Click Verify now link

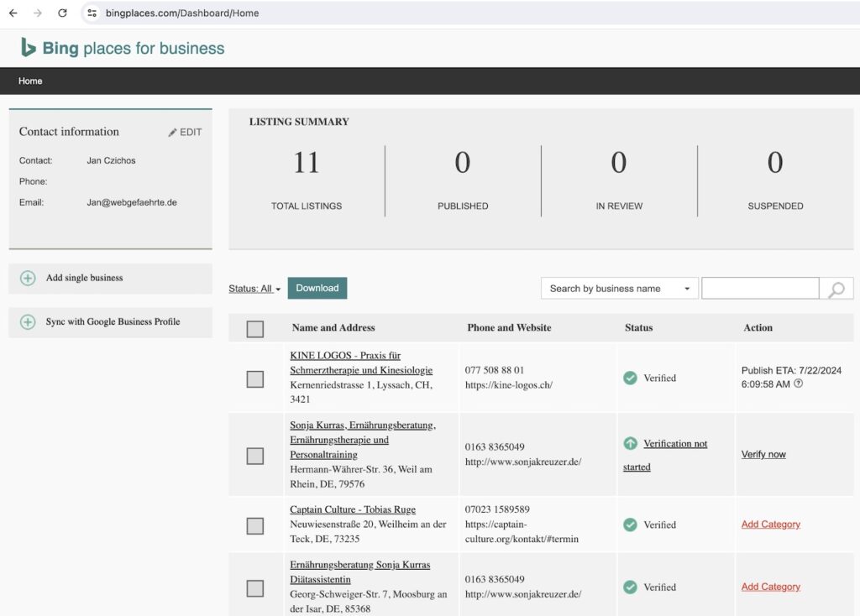click(763, 454)
